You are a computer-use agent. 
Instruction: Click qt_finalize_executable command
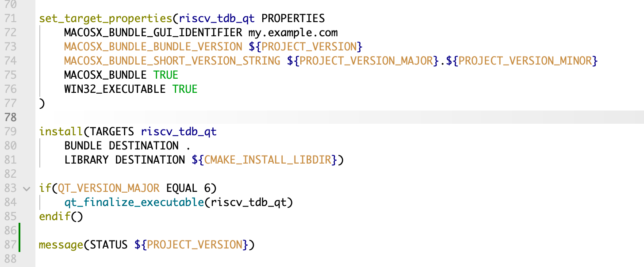pos(134,202)
